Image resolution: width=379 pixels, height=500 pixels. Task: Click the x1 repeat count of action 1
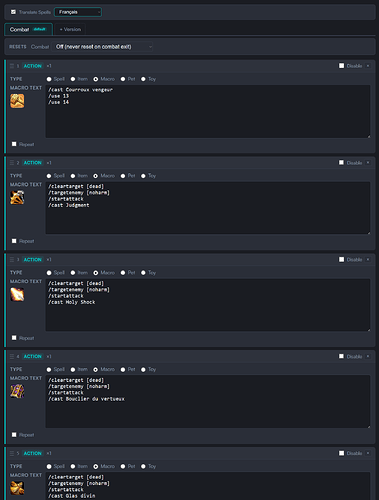click(x=49, y=66)
